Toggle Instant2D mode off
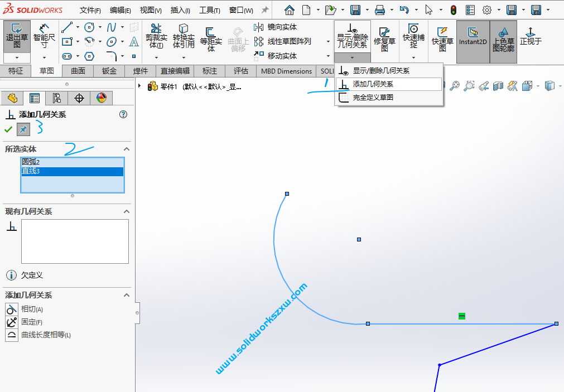The image size is (564, 392). pos(473,36)
